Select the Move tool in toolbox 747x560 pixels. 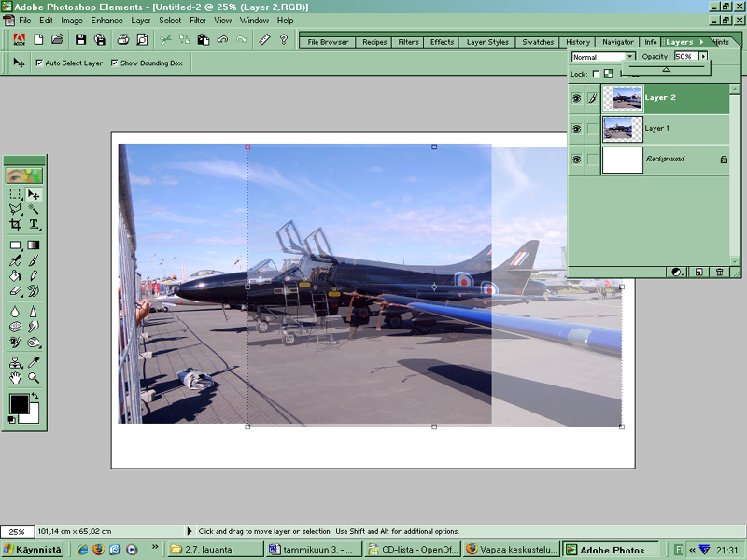coord(34,194)
